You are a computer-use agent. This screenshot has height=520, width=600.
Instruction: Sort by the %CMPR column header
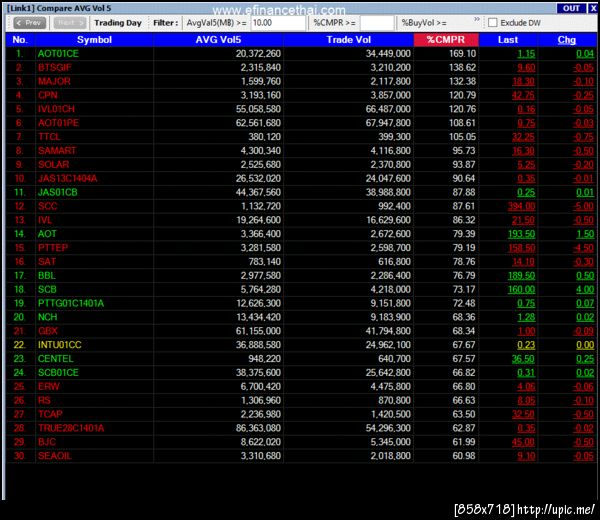click(x=446, y=40)
